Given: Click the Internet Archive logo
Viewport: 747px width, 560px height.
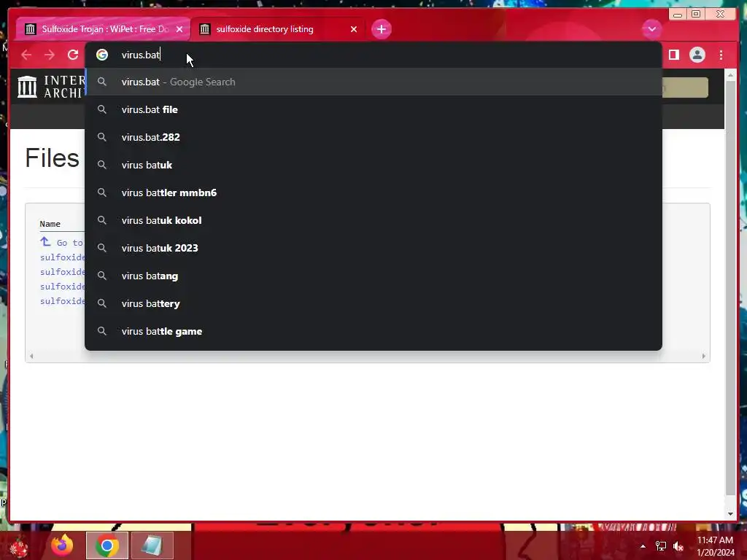Looking at the screenshot, I should pyautogui.click(x=51, y=87).
